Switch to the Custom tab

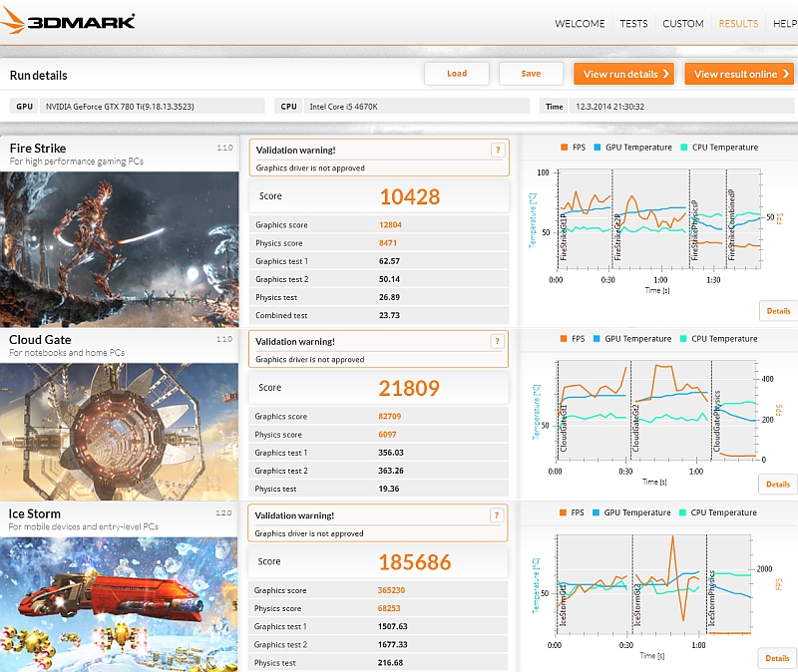coord(683,23)
